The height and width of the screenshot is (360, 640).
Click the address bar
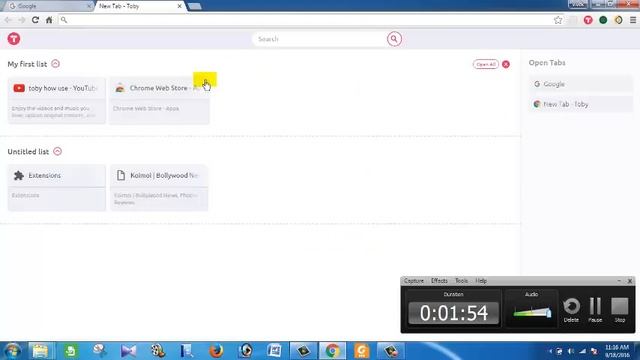306,20
